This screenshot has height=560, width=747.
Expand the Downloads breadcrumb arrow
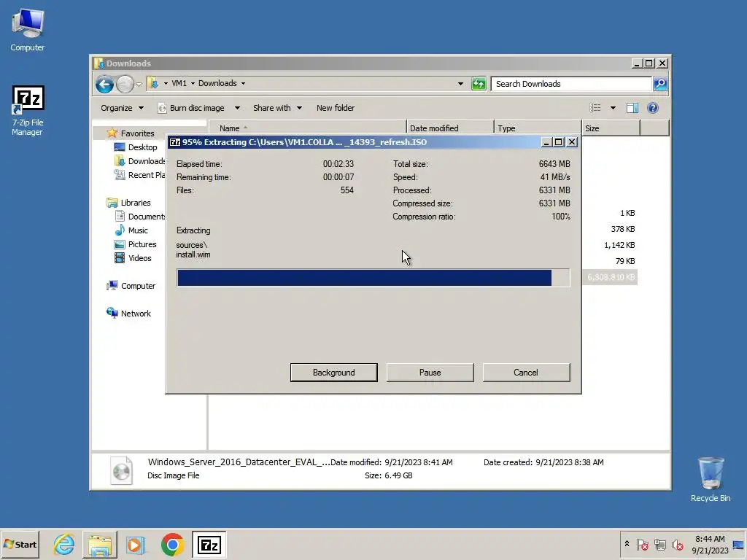pos(243,83)
